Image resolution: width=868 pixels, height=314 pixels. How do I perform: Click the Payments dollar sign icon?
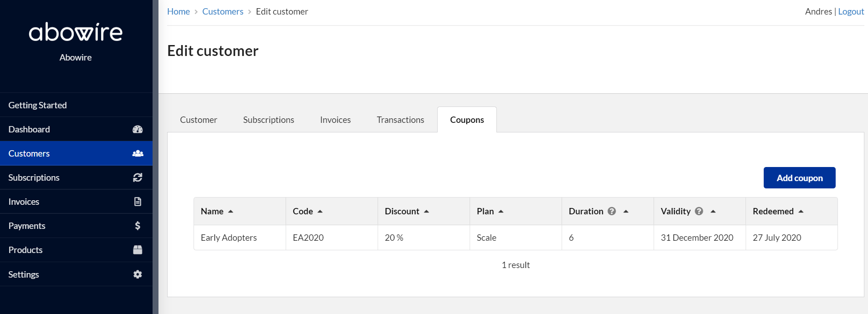pos(138,226)
